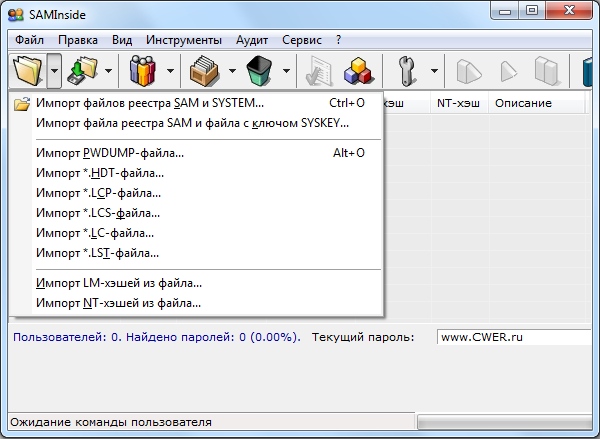Click the colored cubes icon in toolbar
The width and height of the screenshot is (600, 439).
pos(357,71)
